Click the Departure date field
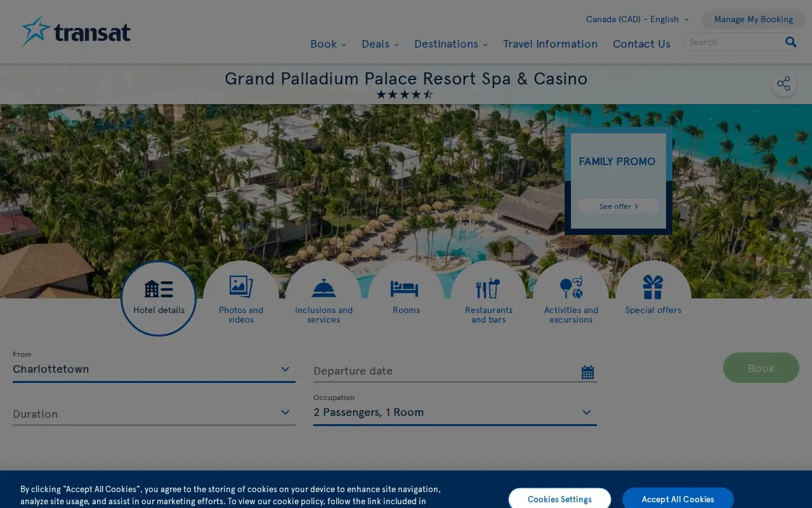This screenshot has height=508, width=812. tap(455, 371)
